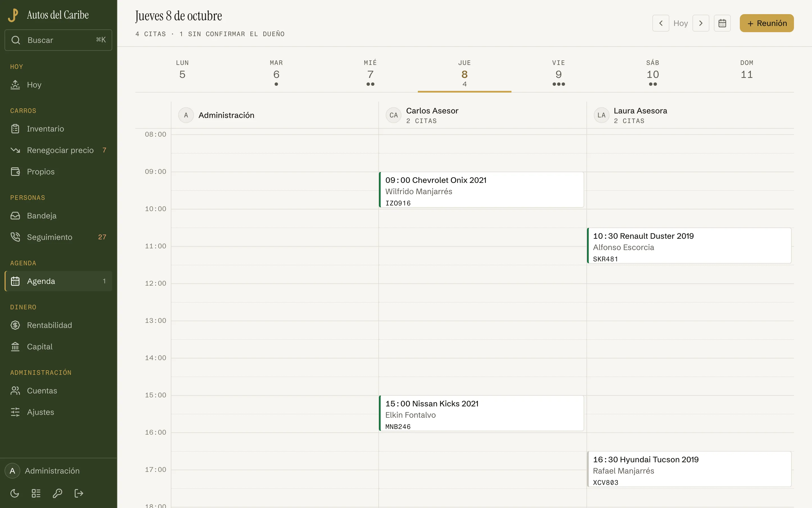The height and width of the screenshot is (508, 812).
Task: Click the LA avatar for Laura Asesora
Action: [601, 115]
